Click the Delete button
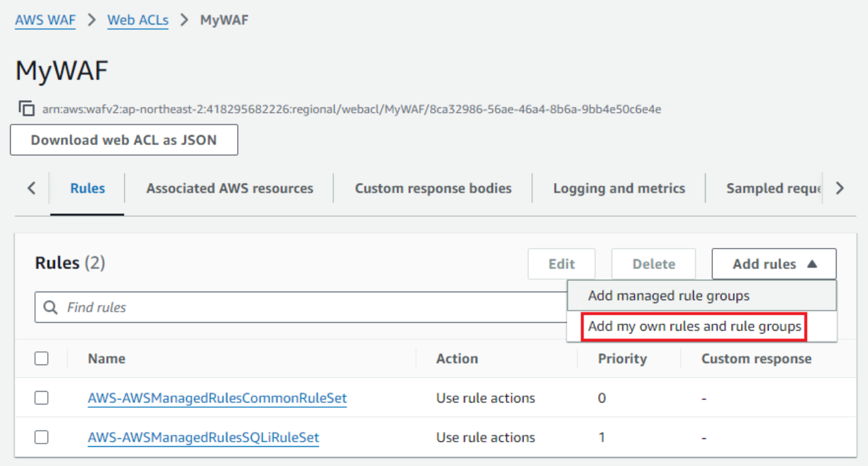The image size is (868, 466). 653,264
